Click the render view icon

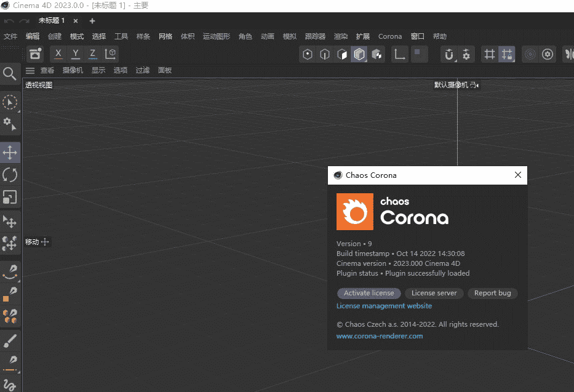pyautogui.click(x=35, y=54)
